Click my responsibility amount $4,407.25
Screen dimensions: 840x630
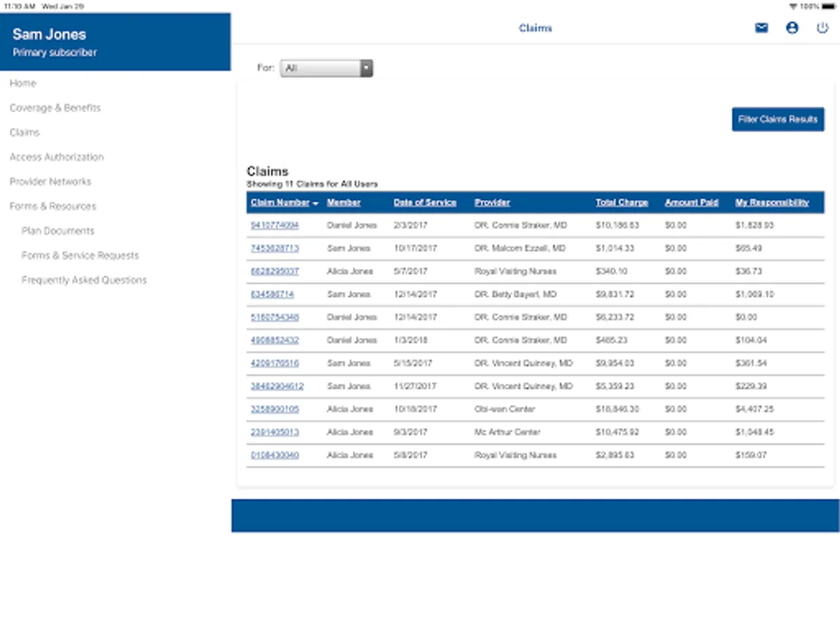coord(755,409)
